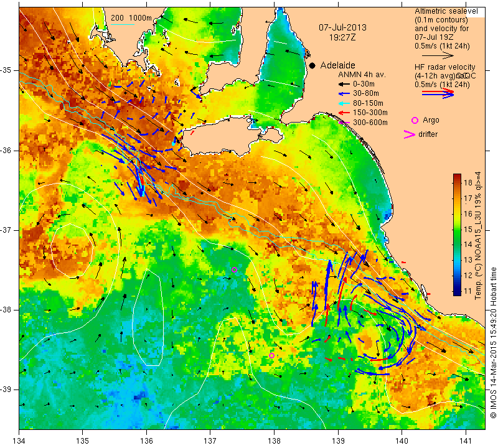The width and height of the screenshot is (498, 448).
Task: Click the latitude tick label -38
Action: pos(7,310)
